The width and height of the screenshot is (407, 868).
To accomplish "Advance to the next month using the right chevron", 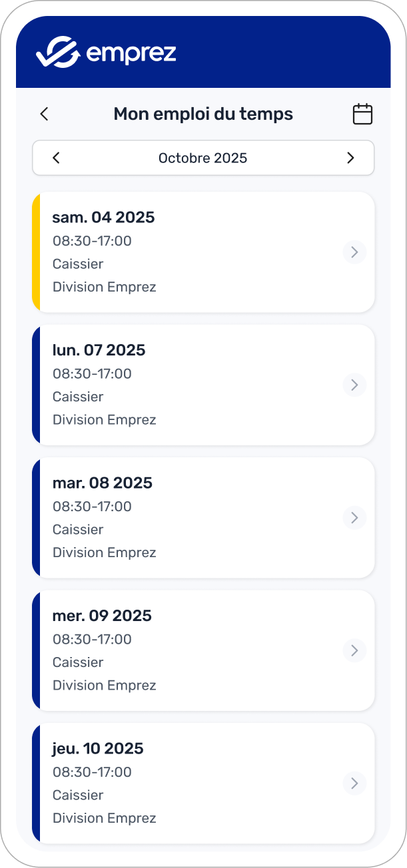I will [350, 158].
